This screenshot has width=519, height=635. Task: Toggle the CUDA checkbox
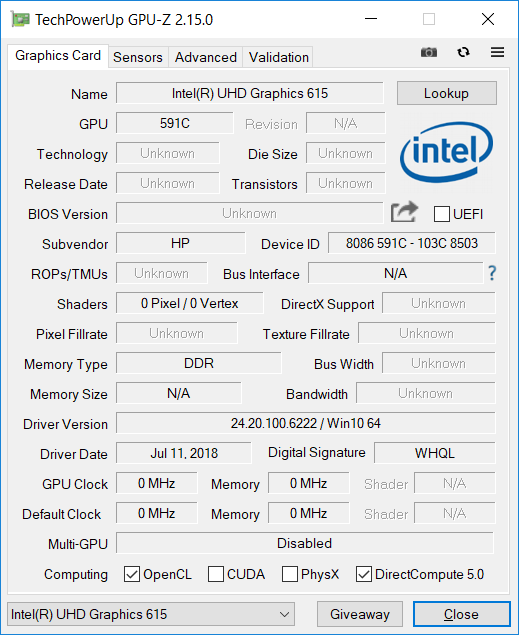click(216, 574)
